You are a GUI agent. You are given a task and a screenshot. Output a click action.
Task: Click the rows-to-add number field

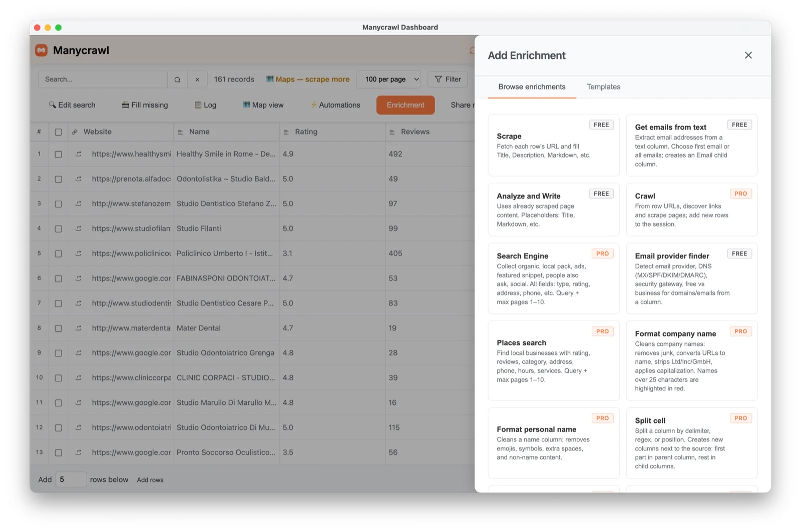[71, 479]
